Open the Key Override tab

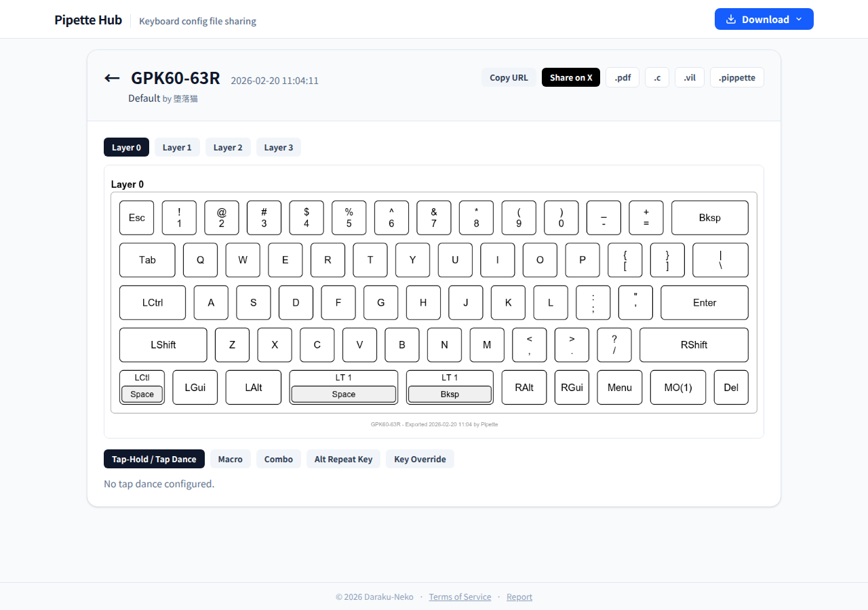tap(420, 459)
